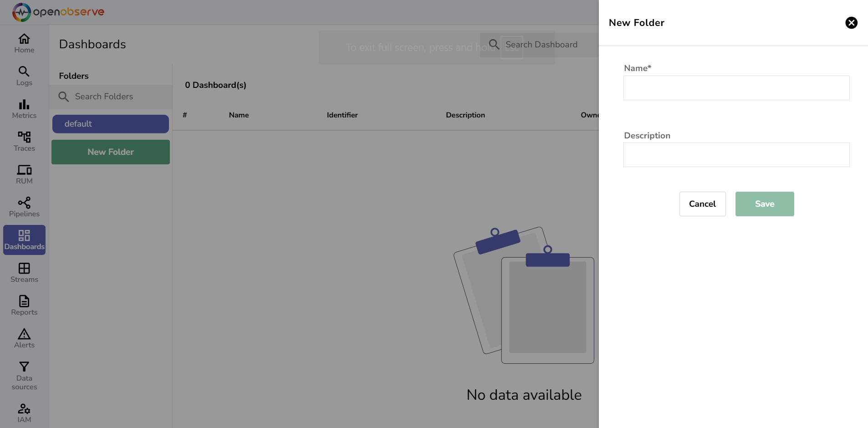Click the Name input field
This screenshot has width=868, height=428.
click(735, 88)
